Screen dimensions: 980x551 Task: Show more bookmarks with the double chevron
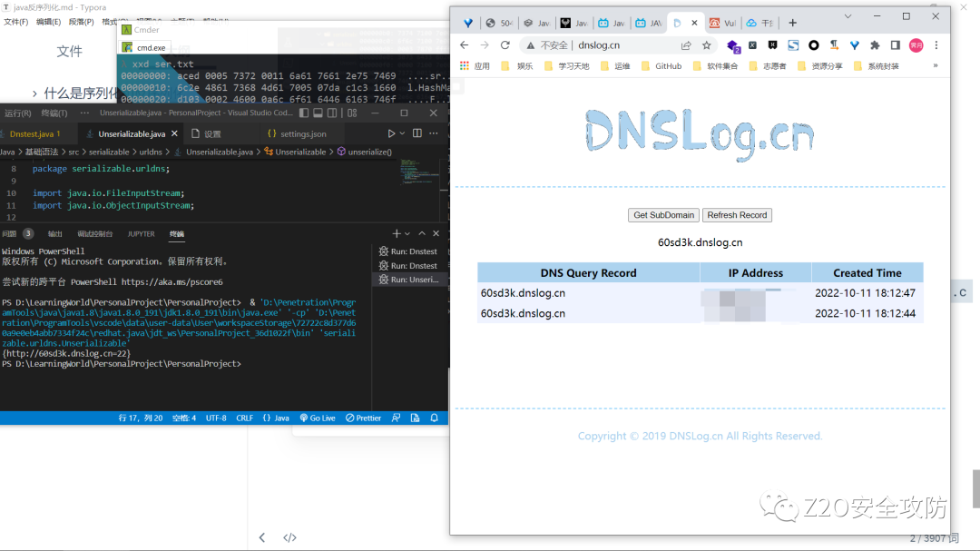pyautogui.click(x=936, y=65)
